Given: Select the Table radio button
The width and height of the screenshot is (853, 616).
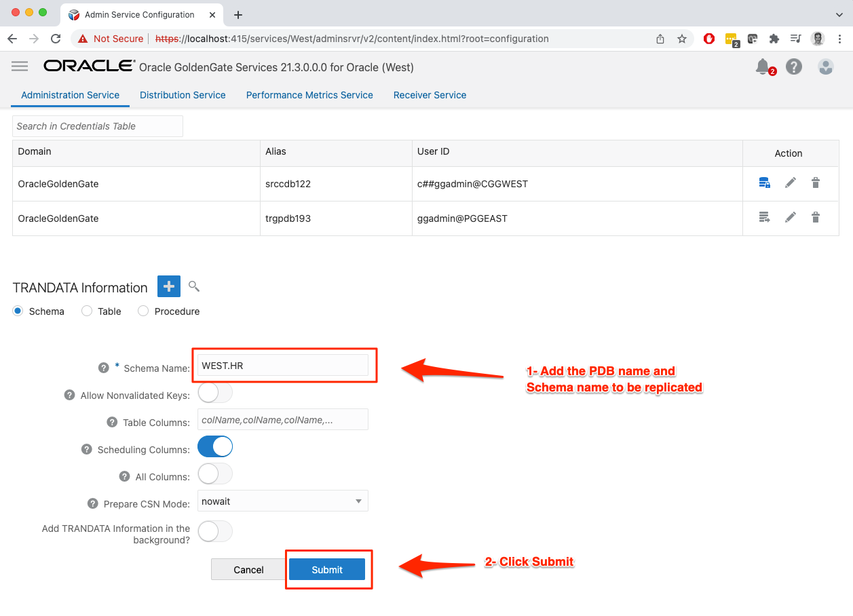Looking at the screenshot, I should click(87, 311).
